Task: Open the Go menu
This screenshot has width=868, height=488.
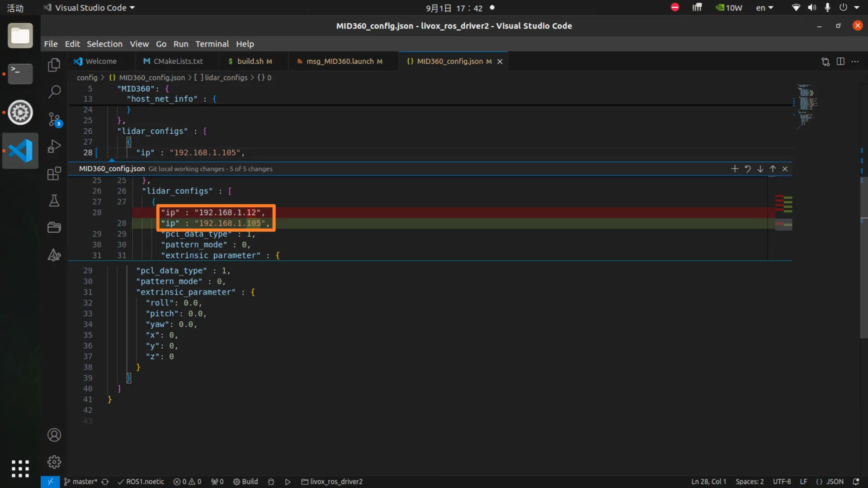Action: 161,44
